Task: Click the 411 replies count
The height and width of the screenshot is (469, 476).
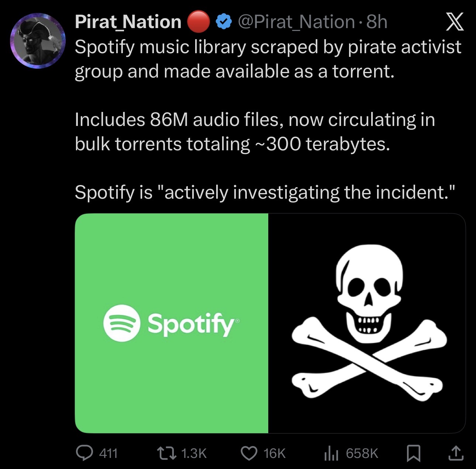Action: pos(108,453)
